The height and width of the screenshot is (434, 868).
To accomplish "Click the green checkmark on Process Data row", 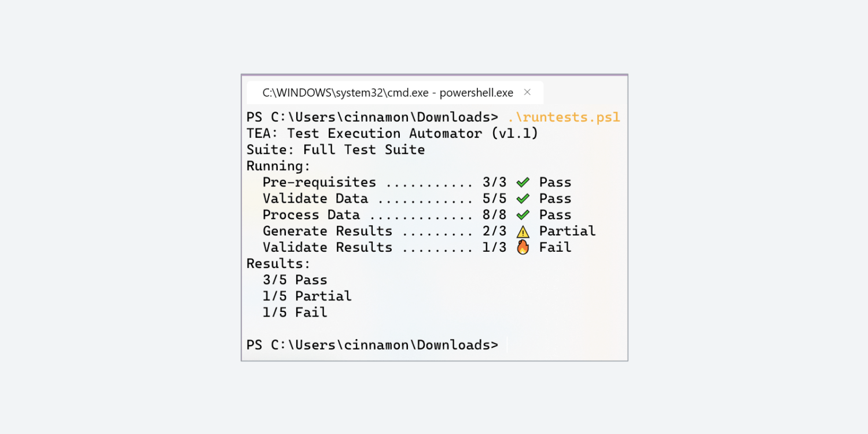I will [523, 215].
